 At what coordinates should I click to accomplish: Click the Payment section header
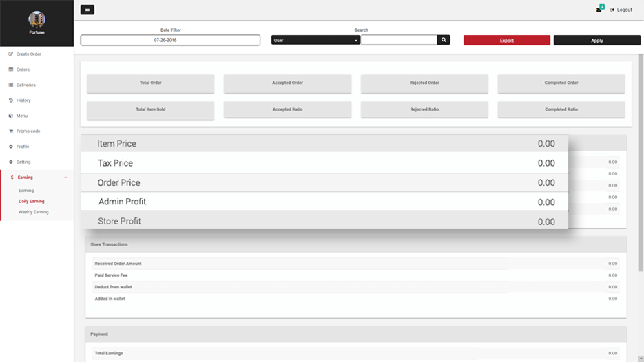click(x=355, y=334)
